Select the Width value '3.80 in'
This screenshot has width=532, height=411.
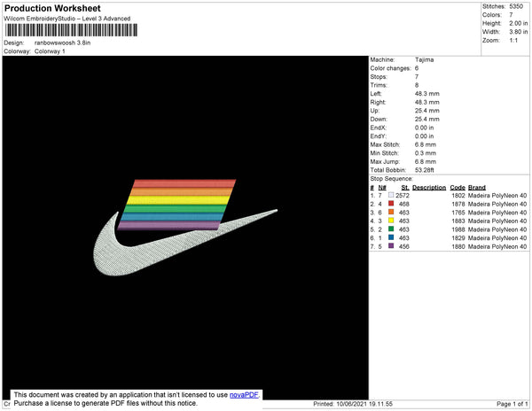click(x=518, y=32)
